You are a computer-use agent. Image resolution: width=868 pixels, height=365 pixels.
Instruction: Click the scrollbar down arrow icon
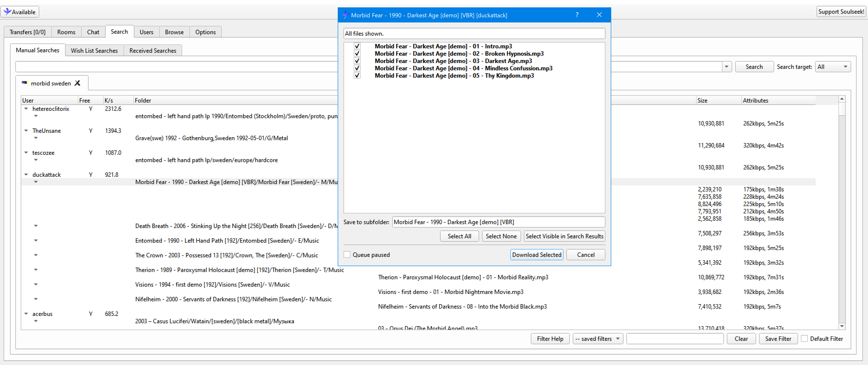pyautogui.click(x=842, y=326)
